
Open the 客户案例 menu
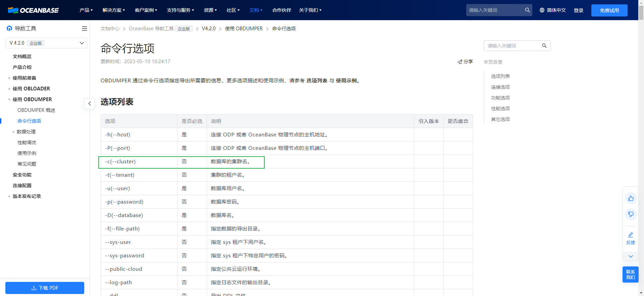(146, 10)
